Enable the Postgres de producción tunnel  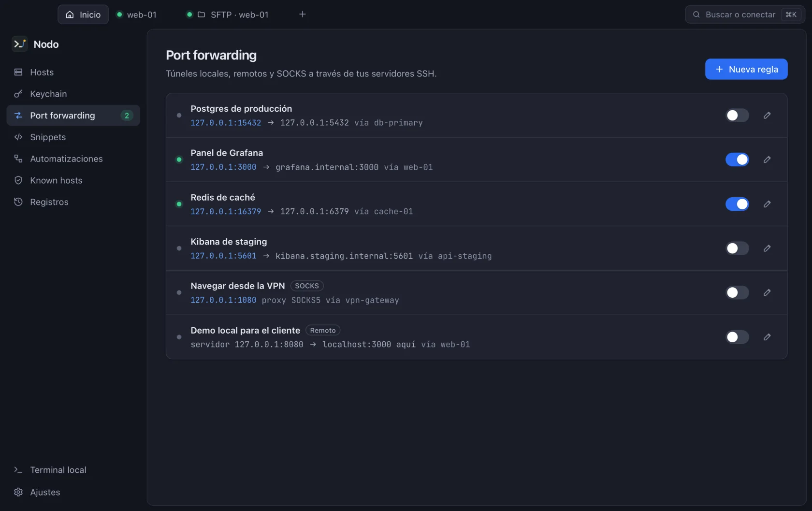click(x=737, y=116)
